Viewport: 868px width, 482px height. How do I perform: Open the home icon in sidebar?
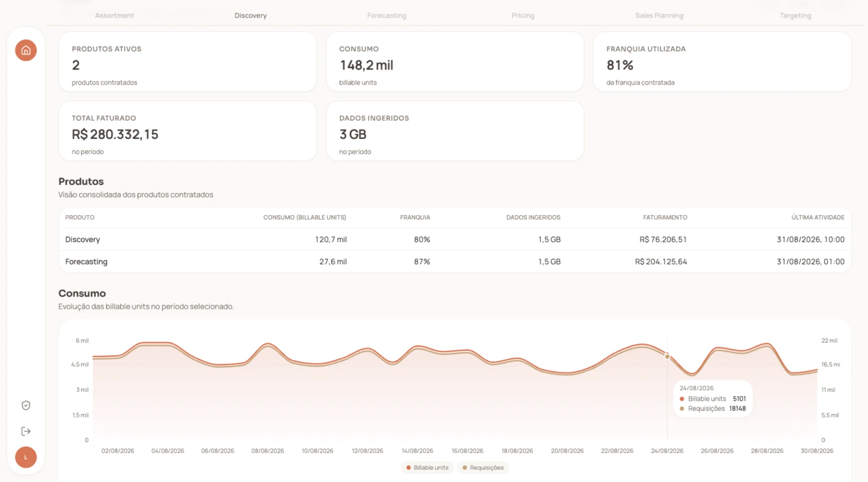pos(26,50)
